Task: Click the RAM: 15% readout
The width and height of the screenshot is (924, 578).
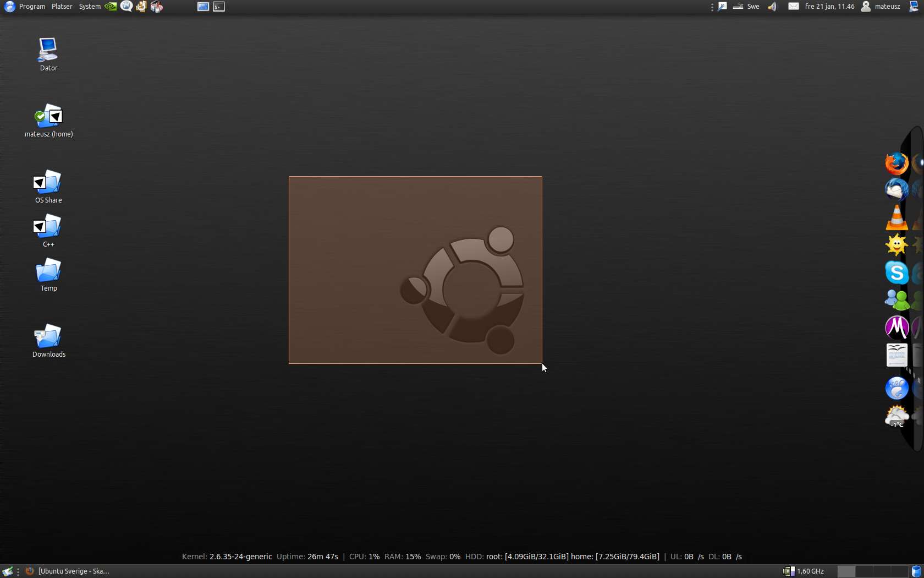Action: [x=403, y=557]
